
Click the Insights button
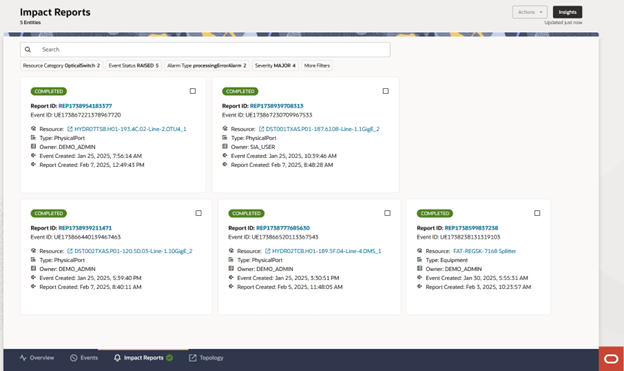pyautogui.click(x=567, y=12)
